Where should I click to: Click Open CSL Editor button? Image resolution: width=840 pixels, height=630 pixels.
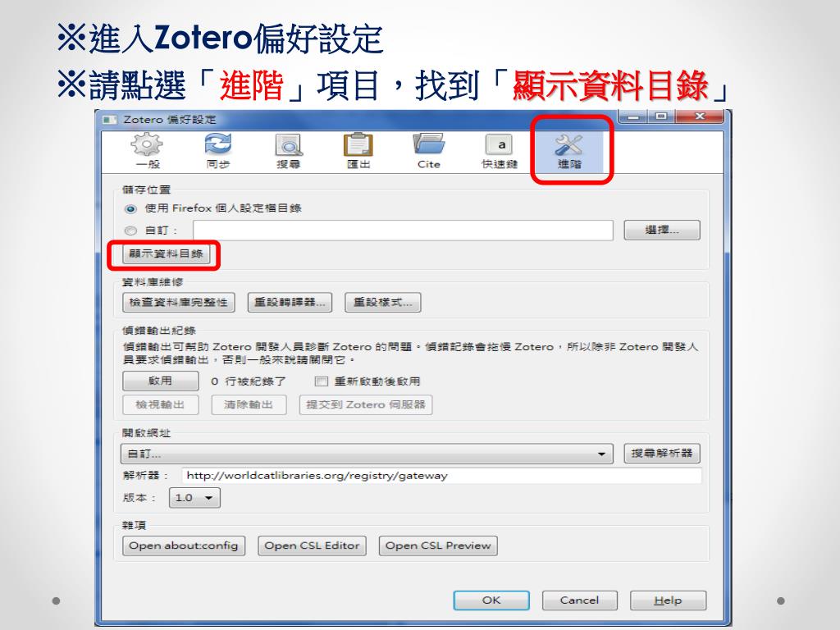[x=312, y=546]
